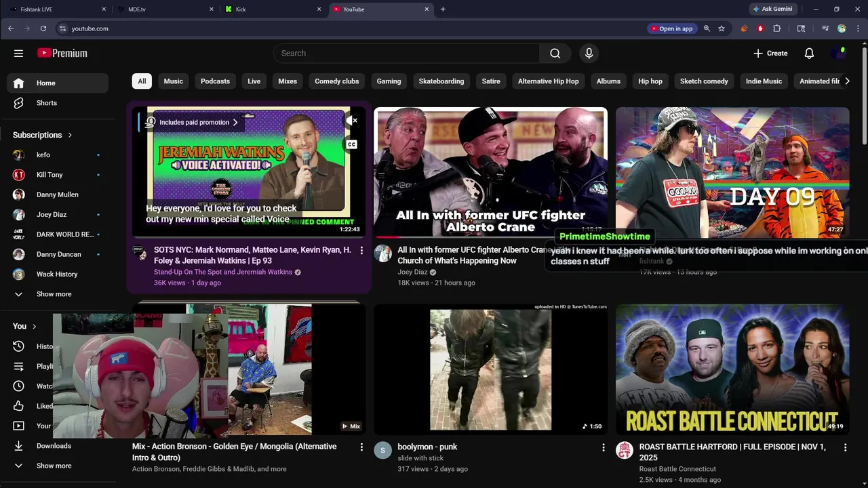Select the Albums filter chip
Image resolution: width=868 pixels, height=488 pixels.
point(608,81)
